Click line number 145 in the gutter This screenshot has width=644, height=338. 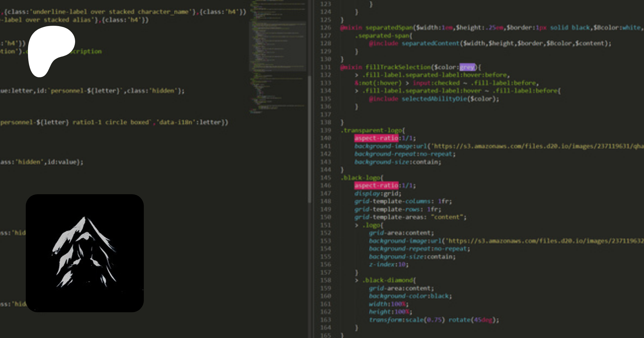(x=326, y=178)
